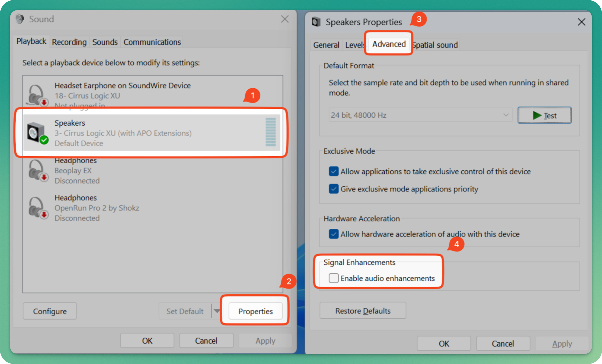Open the Communications tab
Viewport: 602px width, 364px height.
click(x=152, y=42)
